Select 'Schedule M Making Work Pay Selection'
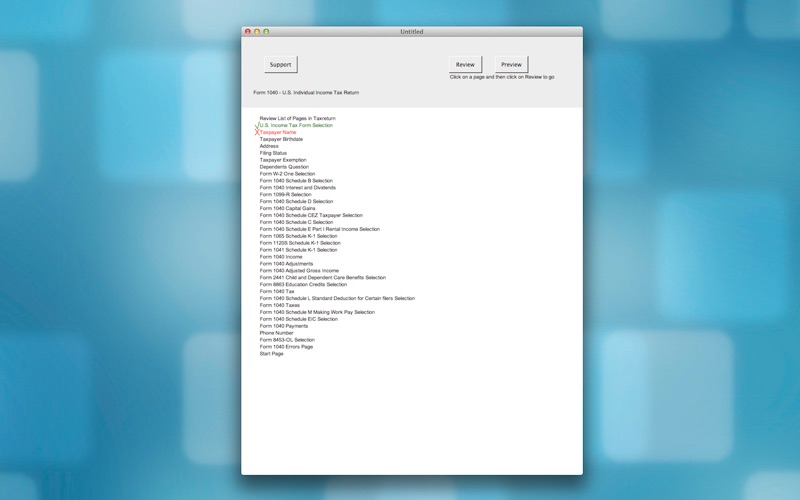Viewport: 800px width, 500px height. (317, 312)
